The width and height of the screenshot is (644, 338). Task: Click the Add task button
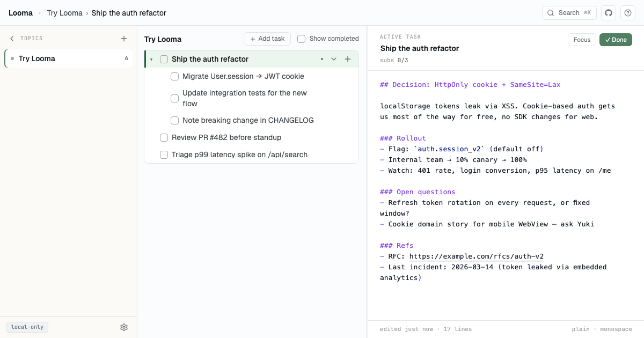coord(267,39)
